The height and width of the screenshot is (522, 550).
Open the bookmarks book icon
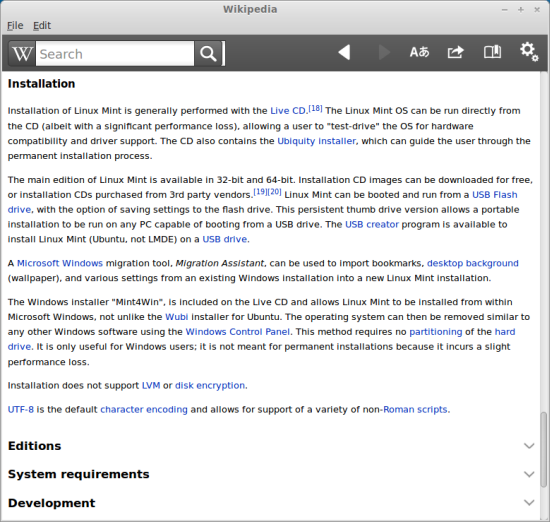tap(492, 52)
